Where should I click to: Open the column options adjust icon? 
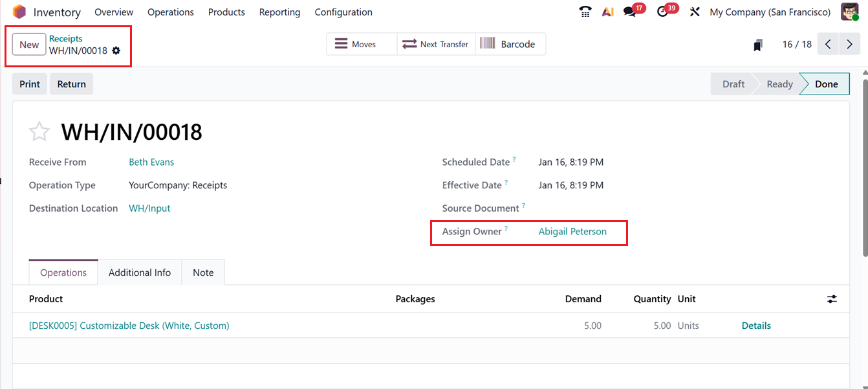pos(832,299)
